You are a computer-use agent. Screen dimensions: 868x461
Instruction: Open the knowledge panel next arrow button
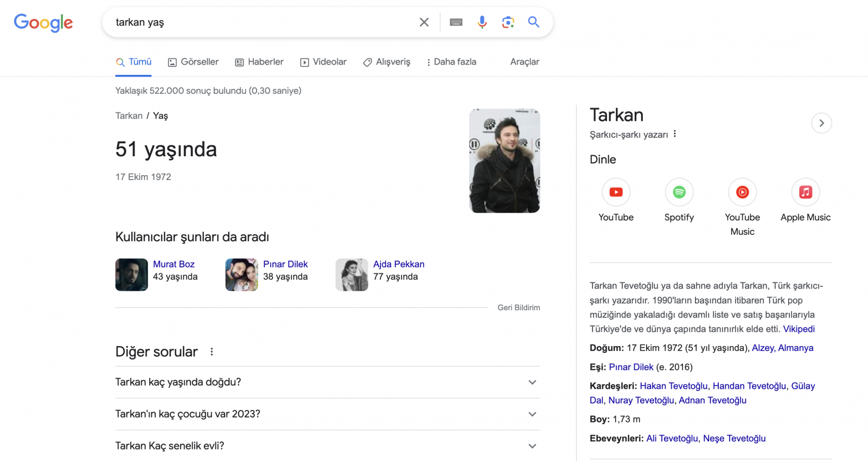(x=821, y=123)
